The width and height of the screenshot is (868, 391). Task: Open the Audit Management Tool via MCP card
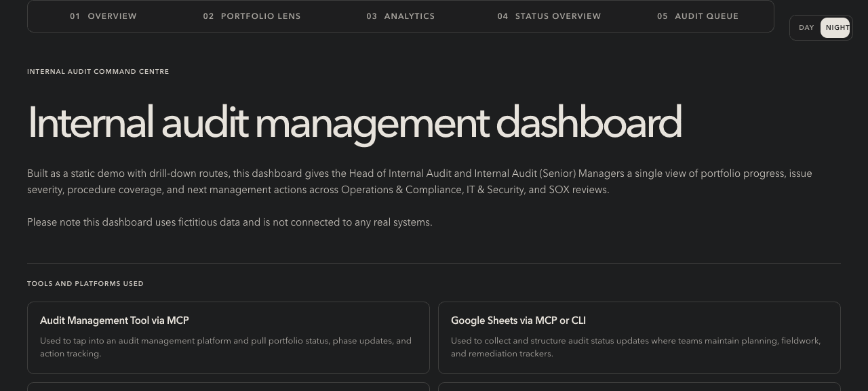(229, 337)
